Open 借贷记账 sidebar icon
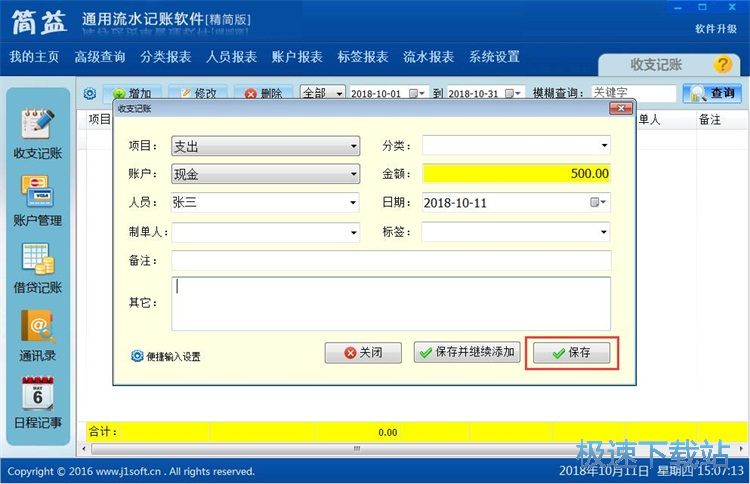The width and height of the screenshot is (750, 484). point(37,268)
